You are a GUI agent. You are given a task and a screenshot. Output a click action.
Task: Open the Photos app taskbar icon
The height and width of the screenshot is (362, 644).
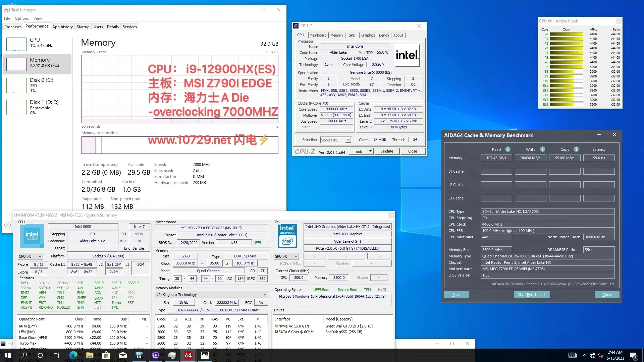[x=205, y=355]
